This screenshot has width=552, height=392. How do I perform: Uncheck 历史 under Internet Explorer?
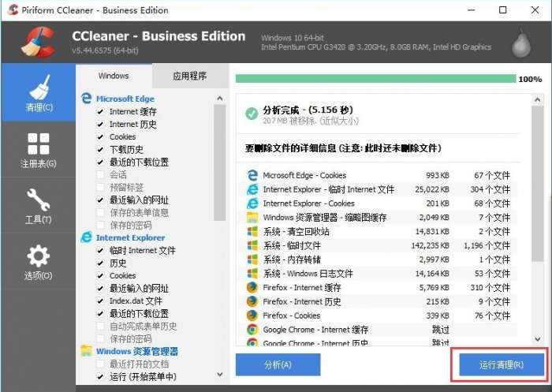[100, 263]
